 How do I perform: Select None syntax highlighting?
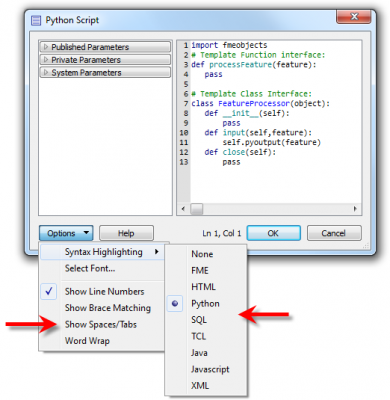[206, 254]
